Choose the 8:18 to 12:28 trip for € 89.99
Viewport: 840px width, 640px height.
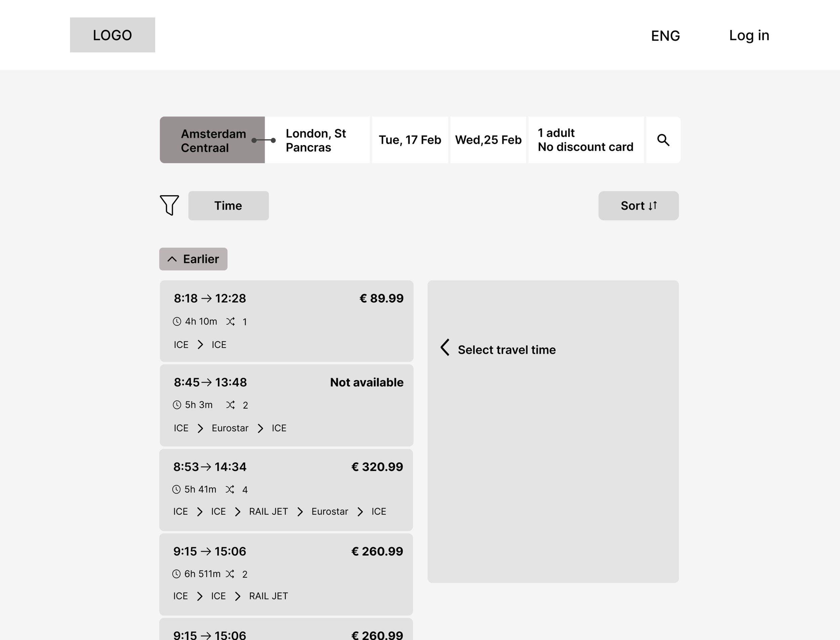(x=286, y=321)
